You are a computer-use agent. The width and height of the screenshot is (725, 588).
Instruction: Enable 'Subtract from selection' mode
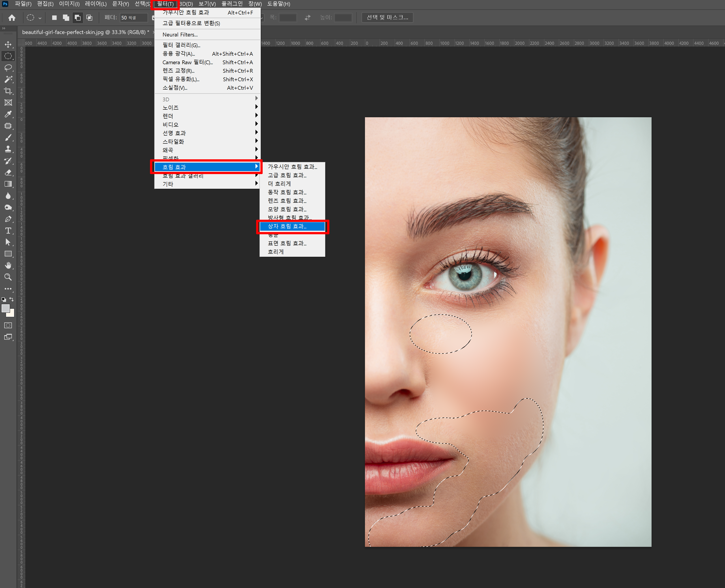(78, 18)
